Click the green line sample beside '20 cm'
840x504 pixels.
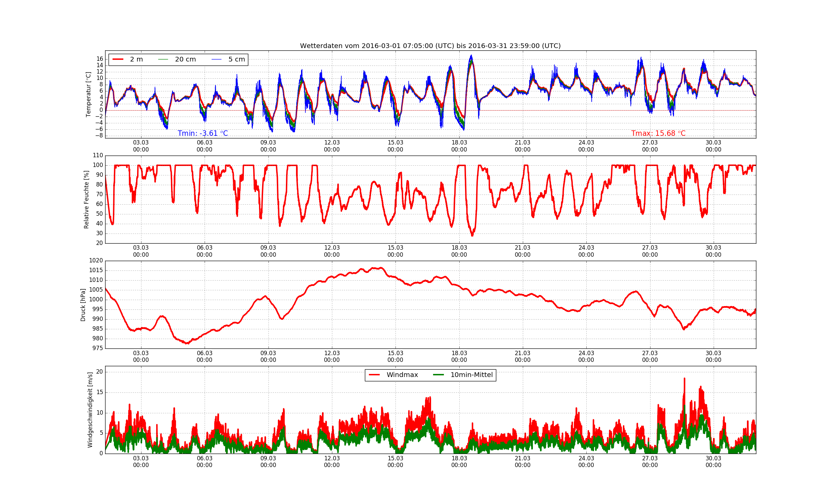pyautogui.click(x=163, y=59)
